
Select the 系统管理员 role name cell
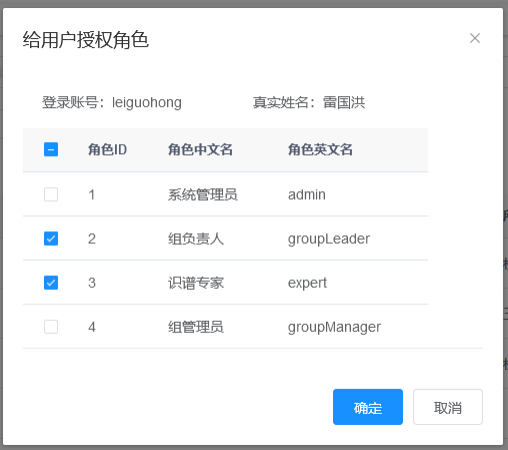203,195
